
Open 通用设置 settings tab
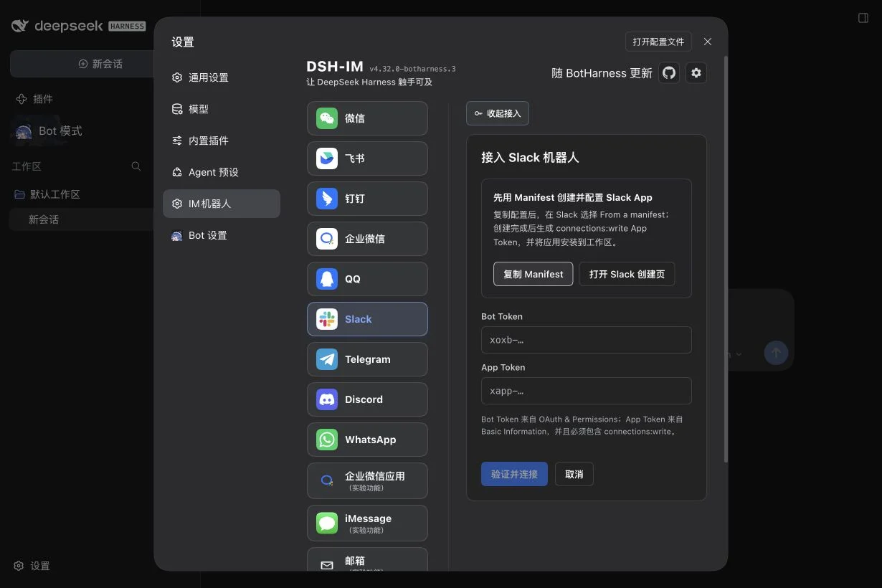(x=222, y=77)
